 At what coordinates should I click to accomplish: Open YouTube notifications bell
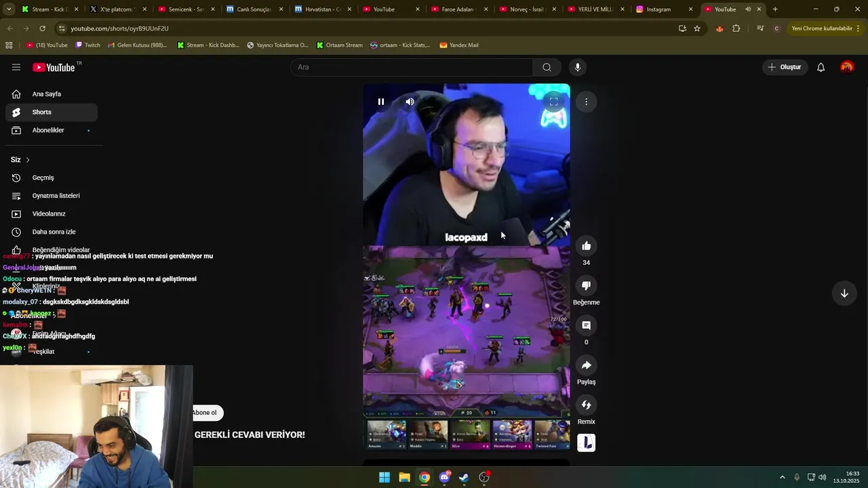pyautogui.click(x=821, y=67)
